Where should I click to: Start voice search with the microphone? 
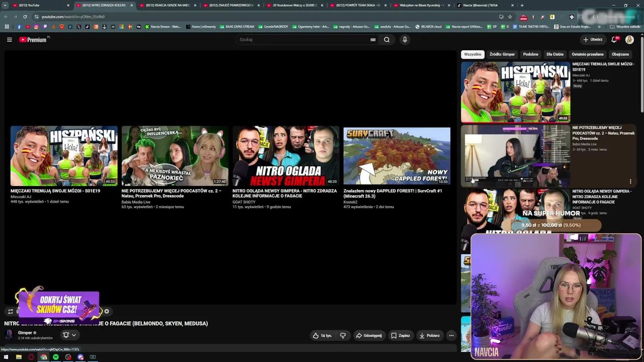[405, 40]
